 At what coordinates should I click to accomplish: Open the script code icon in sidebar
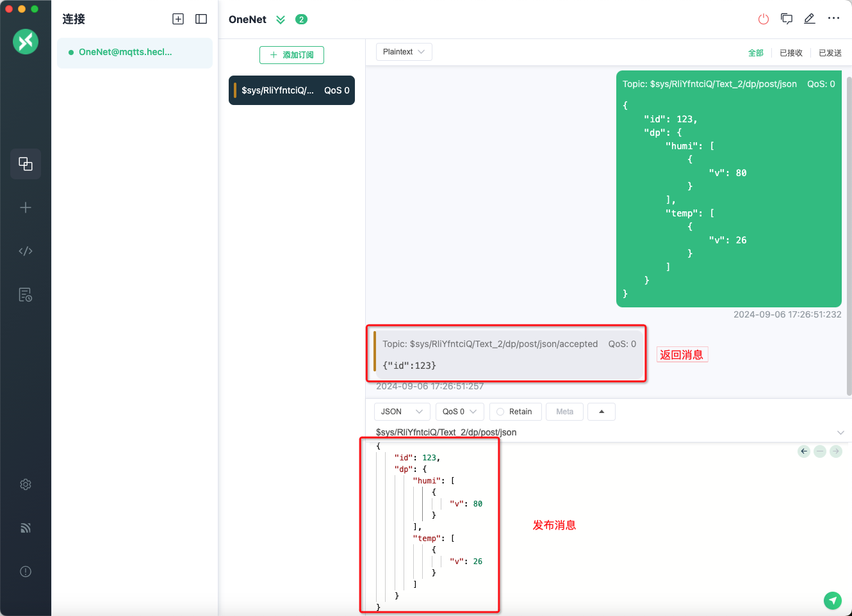tap(26, 251)
